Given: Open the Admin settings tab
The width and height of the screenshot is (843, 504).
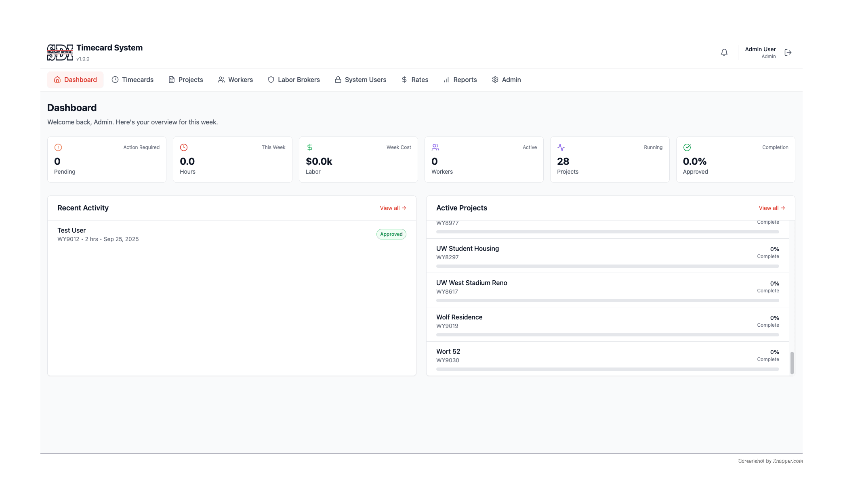Looking at the screenshot, I should 507,80.
